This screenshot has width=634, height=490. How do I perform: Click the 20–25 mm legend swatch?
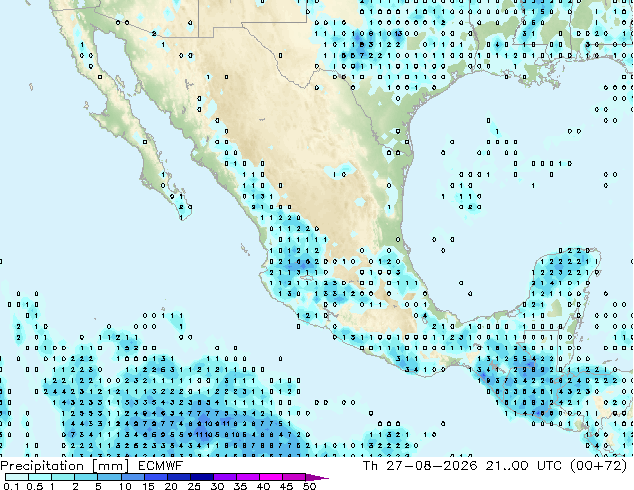[x=178, y=477]
